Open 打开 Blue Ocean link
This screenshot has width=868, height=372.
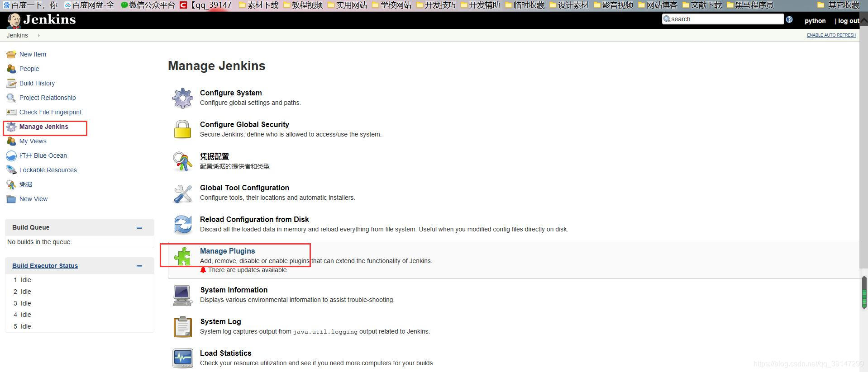click(43, 155)
